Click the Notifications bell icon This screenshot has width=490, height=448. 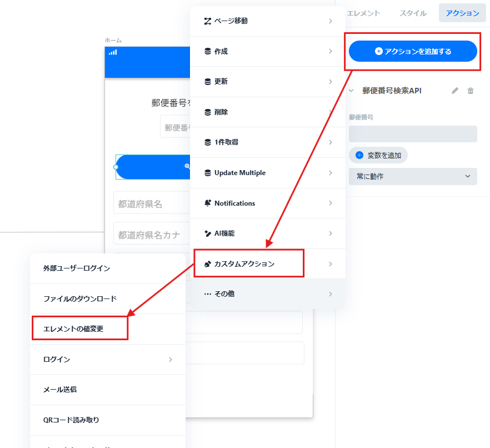pyautogui.click(x=208, y=203)
